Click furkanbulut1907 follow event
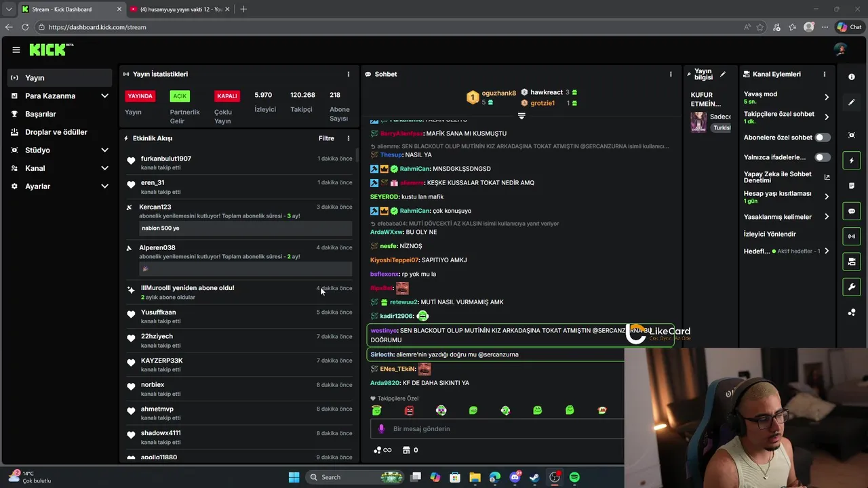This screenshot has width=868, height=488. coord(239,163)
